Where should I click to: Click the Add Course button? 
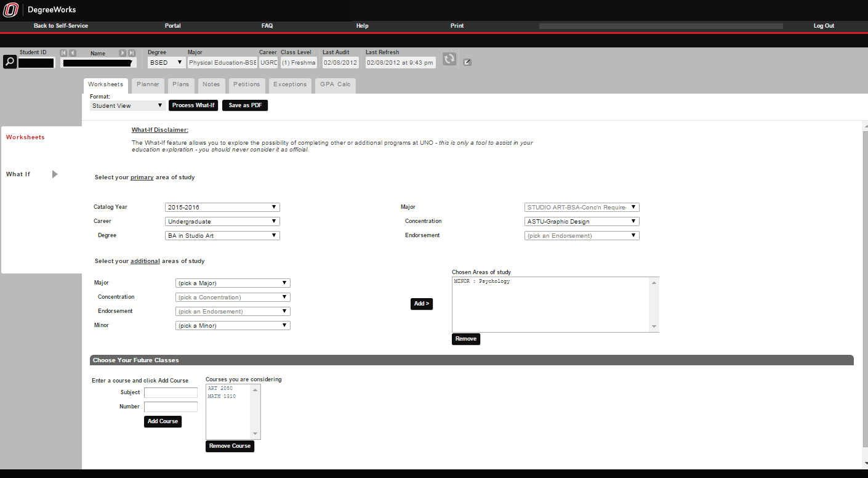163,421
